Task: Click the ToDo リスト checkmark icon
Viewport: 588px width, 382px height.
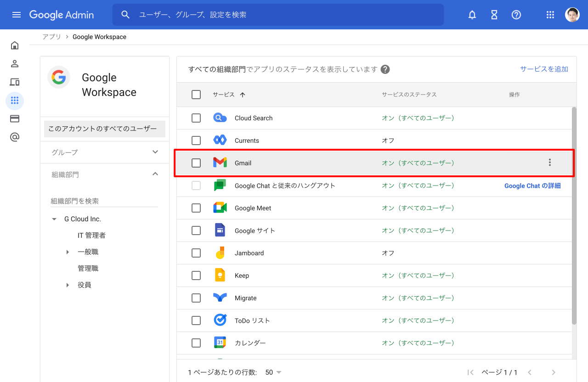Action: [220, 320]
